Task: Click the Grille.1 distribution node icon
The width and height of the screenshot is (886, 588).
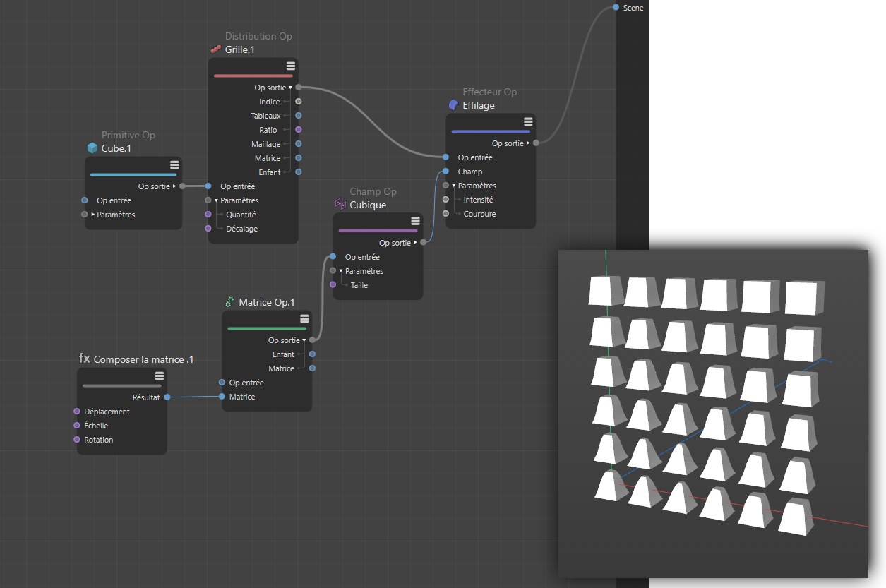Action: (216, 49)
